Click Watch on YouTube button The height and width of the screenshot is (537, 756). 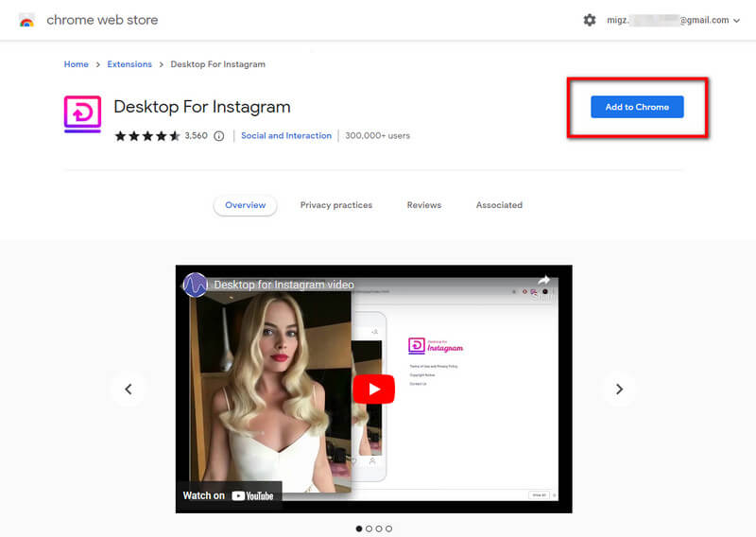pos(229,495)
